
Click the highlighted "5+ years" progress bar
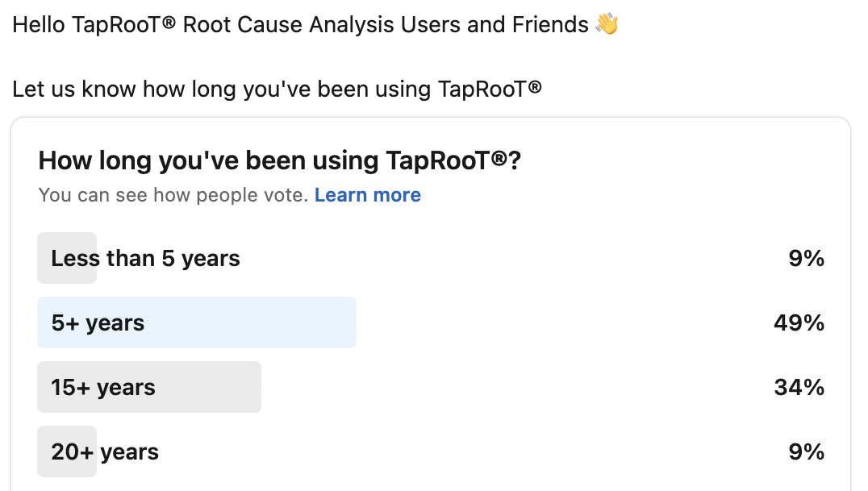197,322
